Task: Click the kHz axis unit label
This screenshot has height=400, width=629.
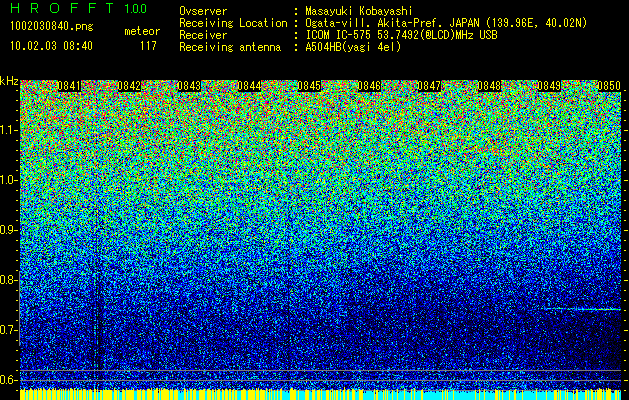Action: coord(9,81)
